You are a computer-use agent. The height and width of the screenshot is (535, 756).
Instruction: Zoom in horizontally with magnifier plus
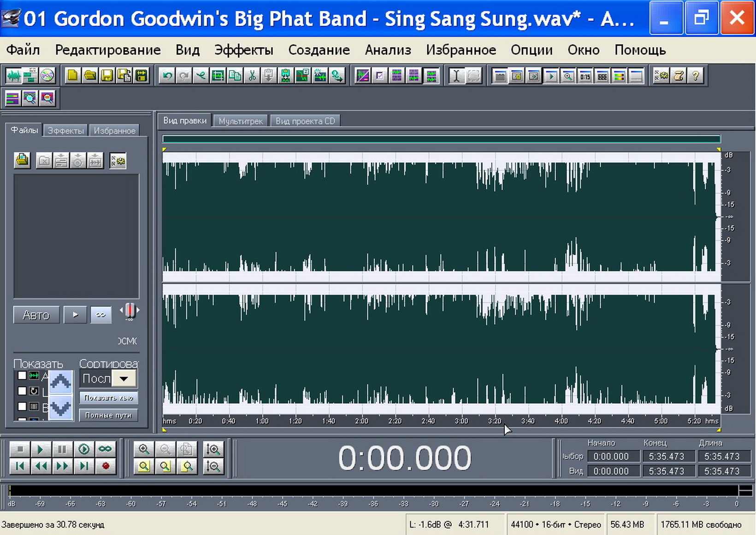[144, 449]
